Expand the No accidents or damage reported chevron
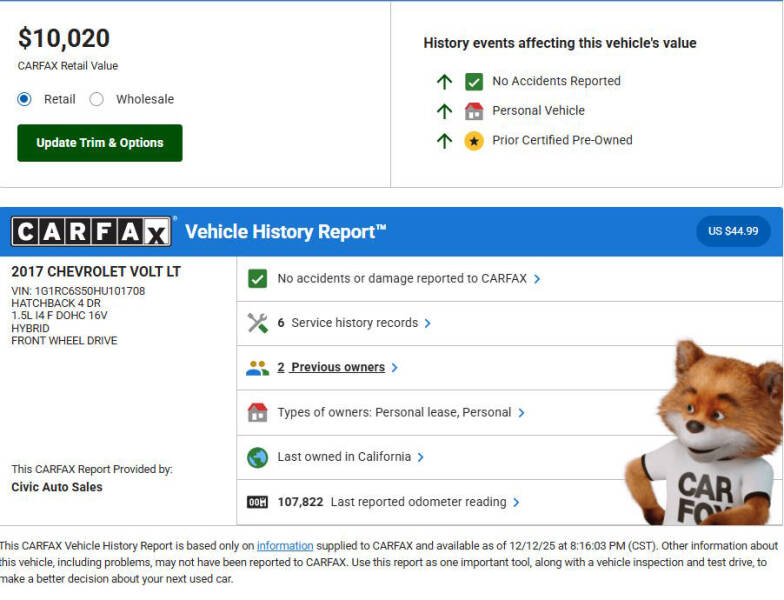 pyautogui.click(x=537, y=279)
